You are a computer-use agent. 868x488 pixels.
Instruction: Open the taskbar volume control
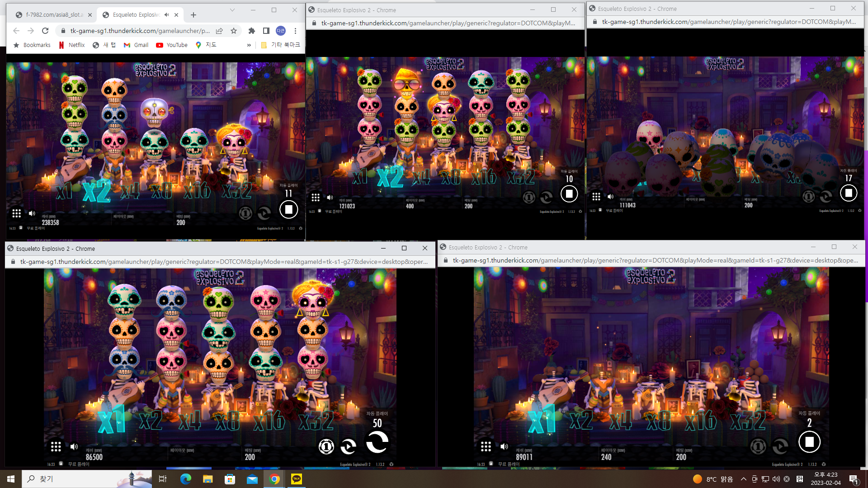click(x=776, y=479)
